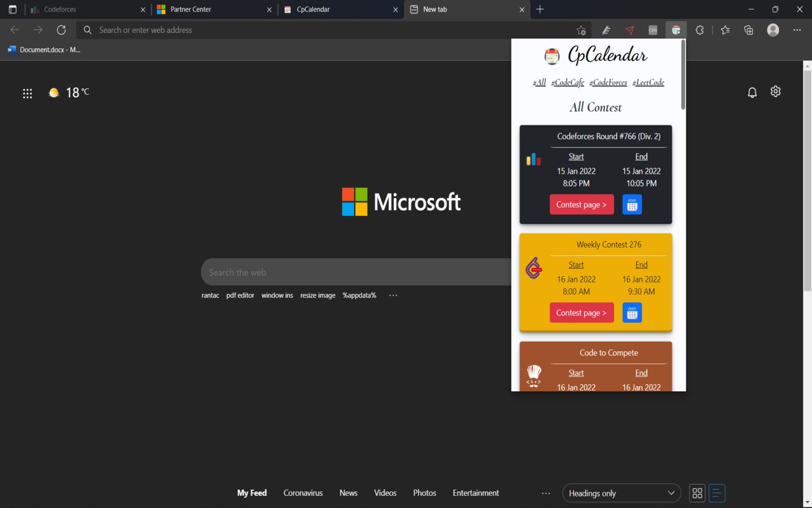Click the CpCalendar logo icon
Viewport: 812px width, 508px height.
click(x=552, y=57)
